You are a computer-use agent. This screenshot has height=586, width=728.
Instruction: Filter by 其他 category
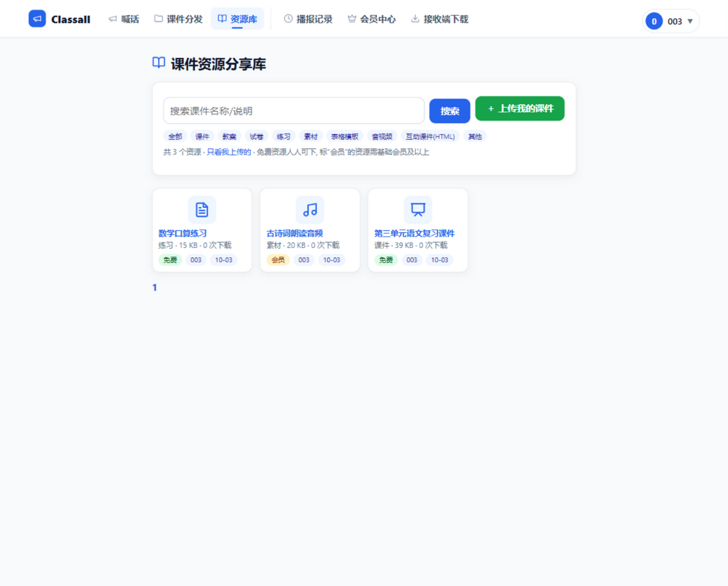tap(474, 136)
